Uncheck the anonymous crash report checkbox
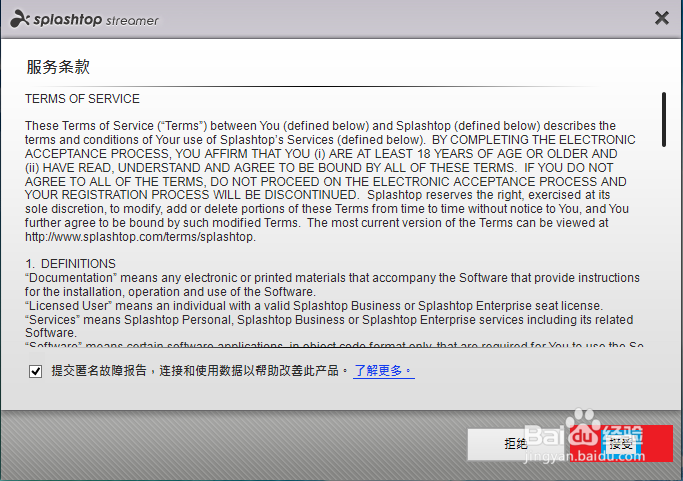Viewport: 683px width, 481px height. 35,371
